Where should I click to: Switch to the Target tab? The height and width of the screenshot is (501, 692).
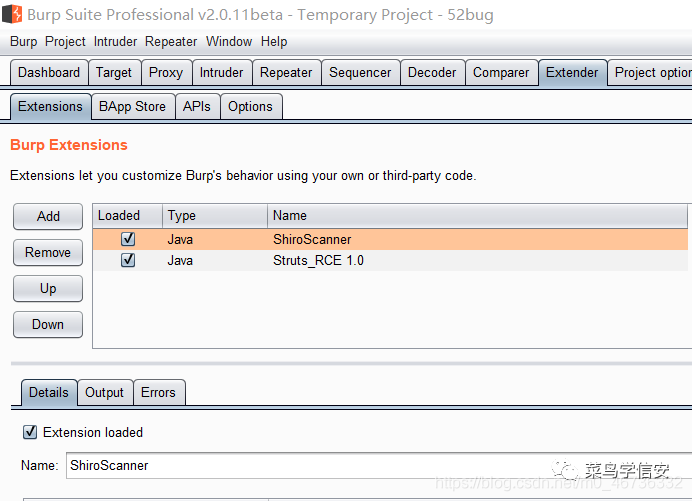tap(114, 72)
